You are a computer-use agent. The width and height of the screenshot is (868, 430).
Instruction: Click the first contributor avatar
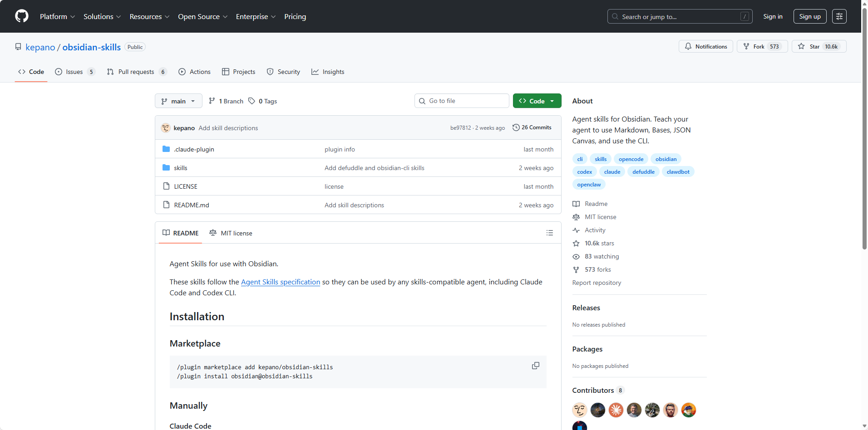[579, 410]
